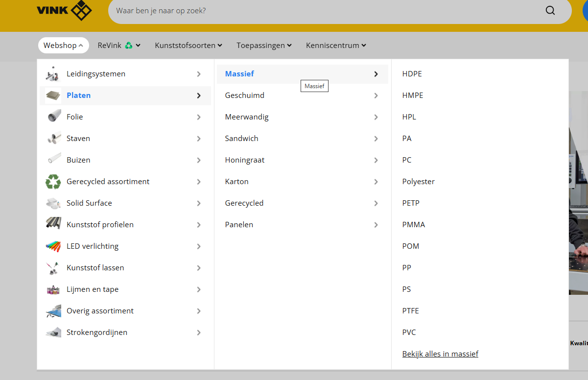Click the green recycle icon for Gerecycled assortiment
588x380 pixels.
(x=53, y=182)
